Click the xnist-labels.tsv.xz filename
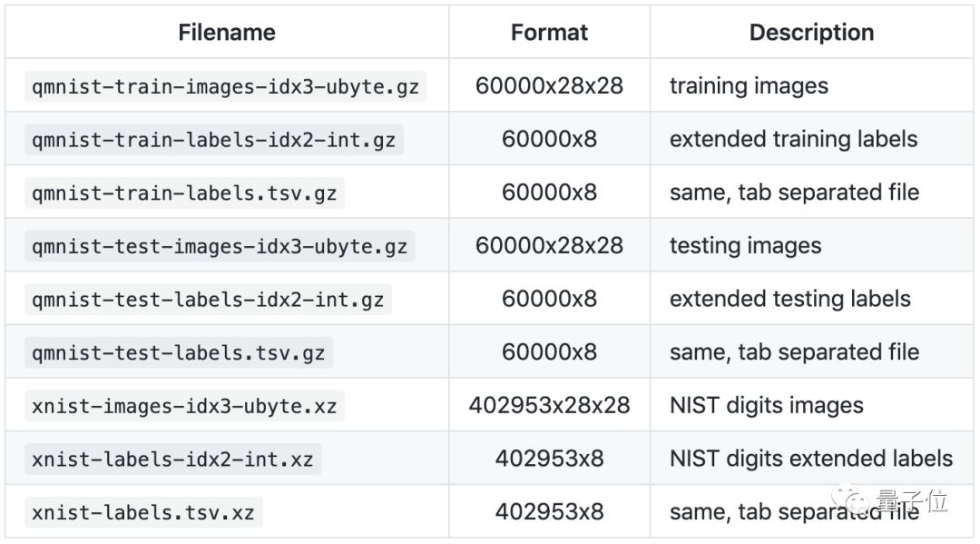 click(x=143, y=512)
